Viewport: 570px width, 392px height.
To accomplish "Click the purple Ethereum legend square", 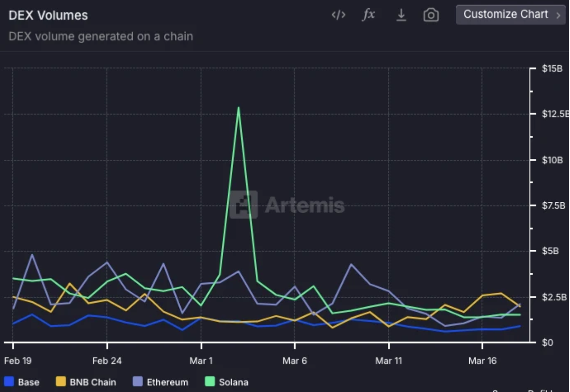I will click(x=138, y=382).
